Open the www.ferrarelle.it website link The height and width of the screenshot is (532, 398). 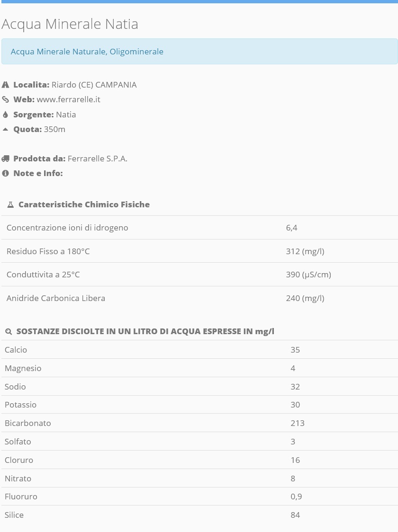point(68,99)
